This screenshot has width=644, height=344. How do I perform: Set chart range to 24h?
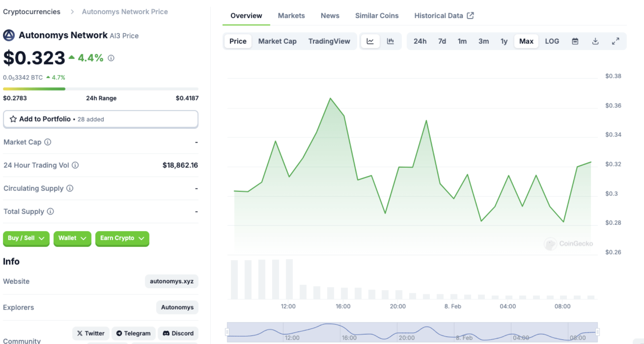[420, 41]
